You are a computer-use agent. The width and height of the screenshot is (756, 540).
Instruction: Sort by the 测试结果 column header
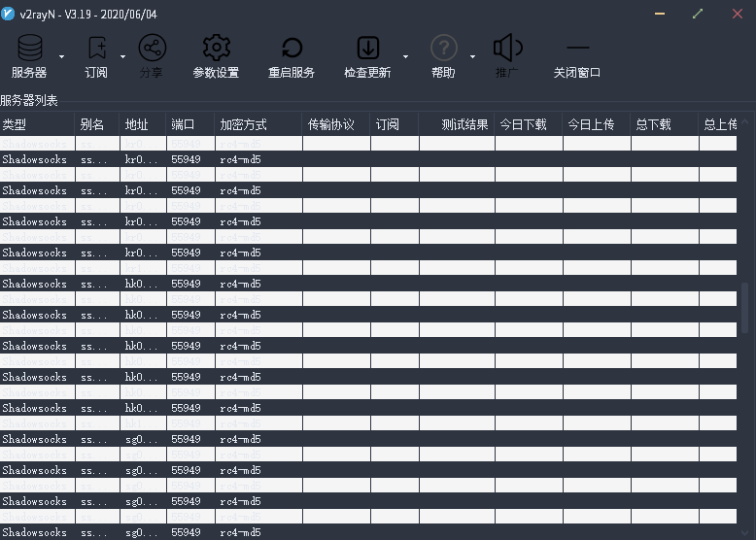point(456,124)
